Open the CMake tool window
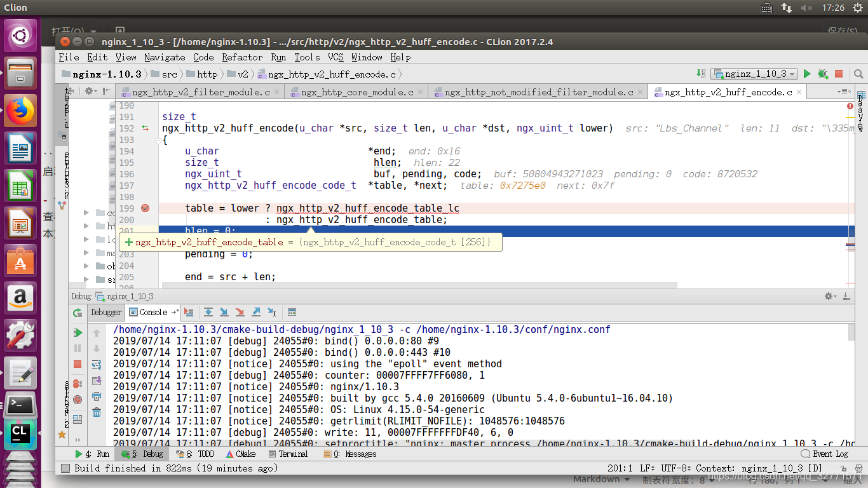The image size is (868, 488). (x=241, y=454)
